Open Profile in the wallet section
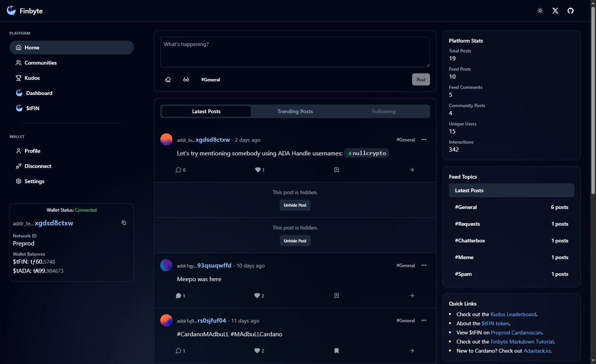This screenshot has width=596, height=364. point(72,151)
